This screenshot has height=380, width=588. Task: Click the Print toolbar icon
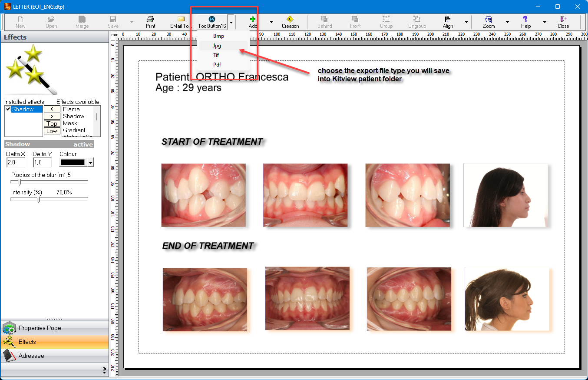coord(150,20)
